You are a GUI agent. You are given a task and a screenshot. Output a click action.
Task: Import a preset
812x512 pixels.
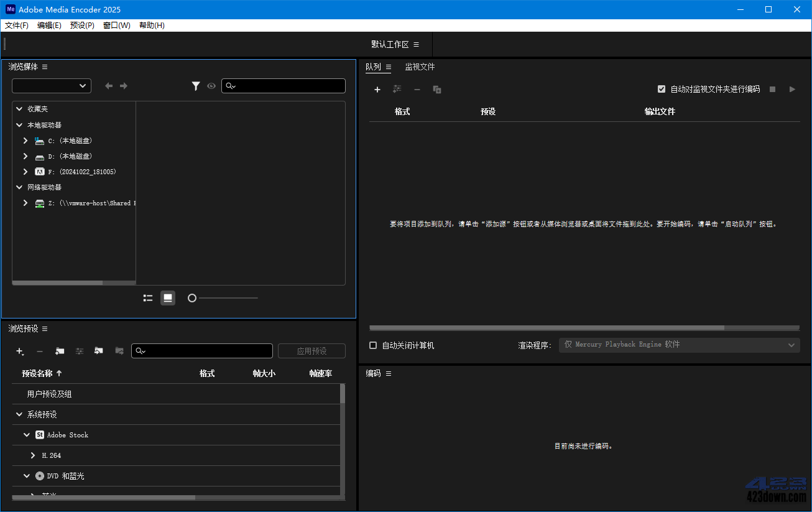pyautogui.click(x=99, y=351)
